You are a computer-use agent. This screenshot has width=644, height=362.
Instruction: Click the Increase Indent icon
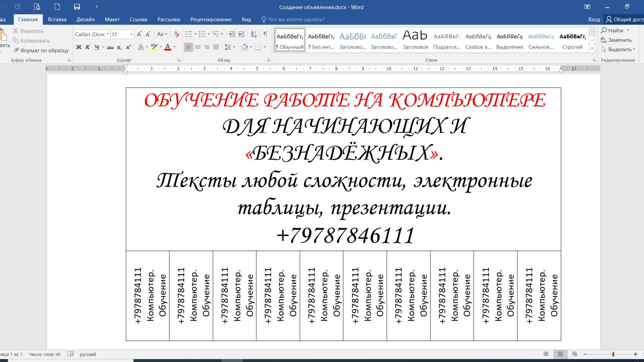pyautogui.click(x=241, y=34)
